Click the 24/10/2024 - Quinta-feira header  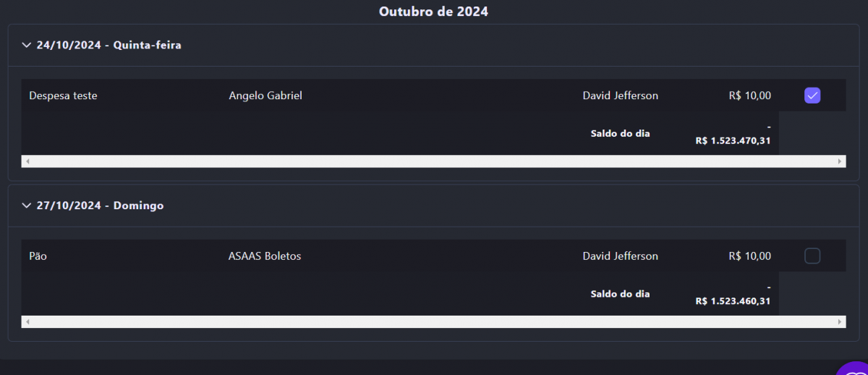pos(109,46)
